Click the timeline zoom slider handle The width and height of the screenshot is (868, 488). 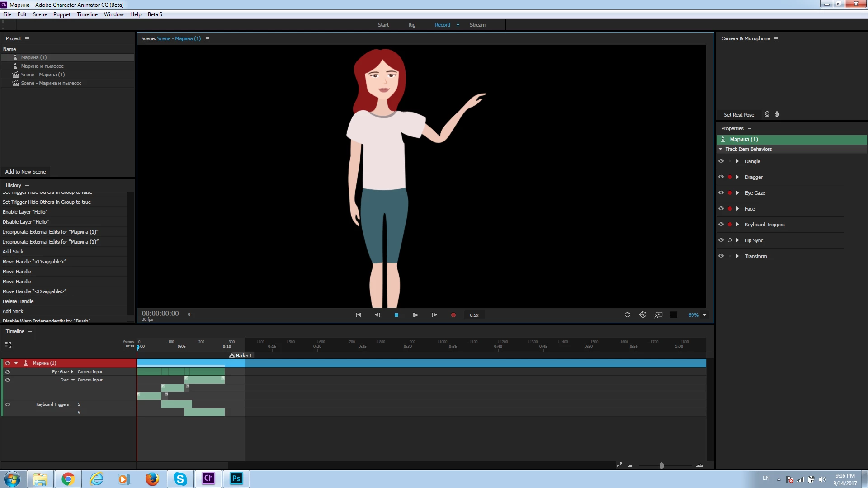(x=661, y=465)
